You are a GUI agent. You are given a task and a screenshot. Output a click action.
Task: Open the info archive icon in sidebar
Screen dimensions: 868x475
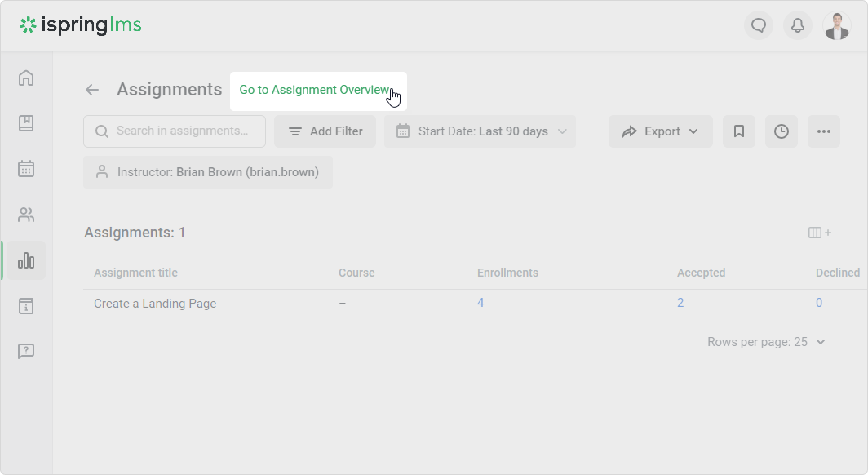click(26, 306)
